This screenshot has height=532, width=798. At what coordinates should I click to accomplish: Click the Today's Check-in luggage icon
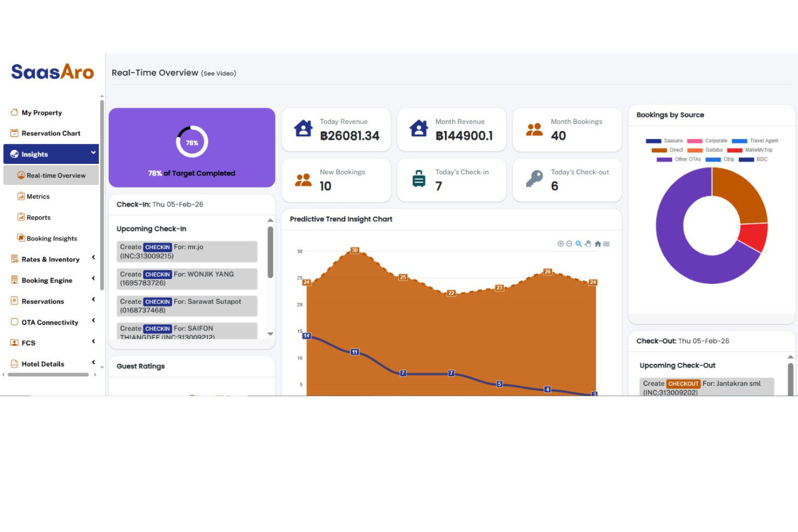pos(419,178)
